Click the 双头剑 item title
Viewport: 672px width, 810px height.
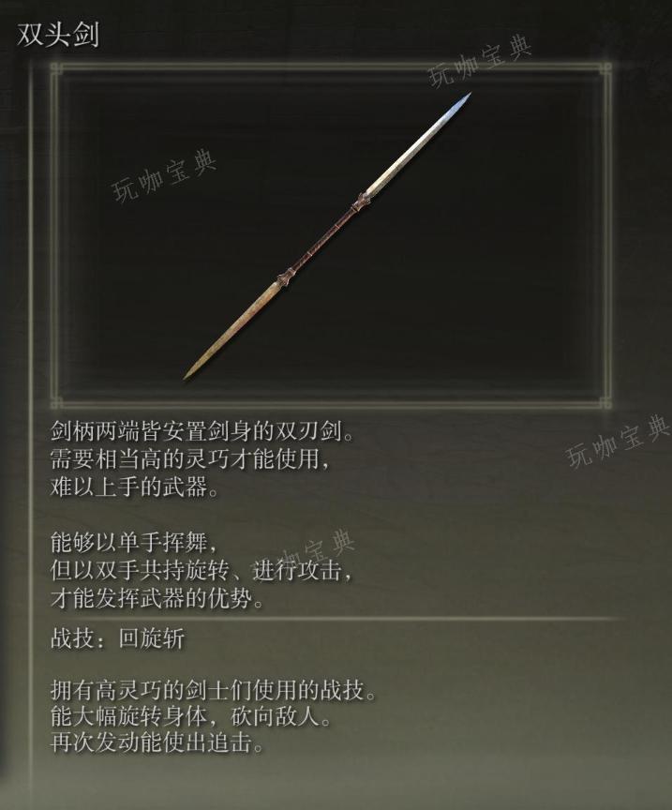click(58, 35)
